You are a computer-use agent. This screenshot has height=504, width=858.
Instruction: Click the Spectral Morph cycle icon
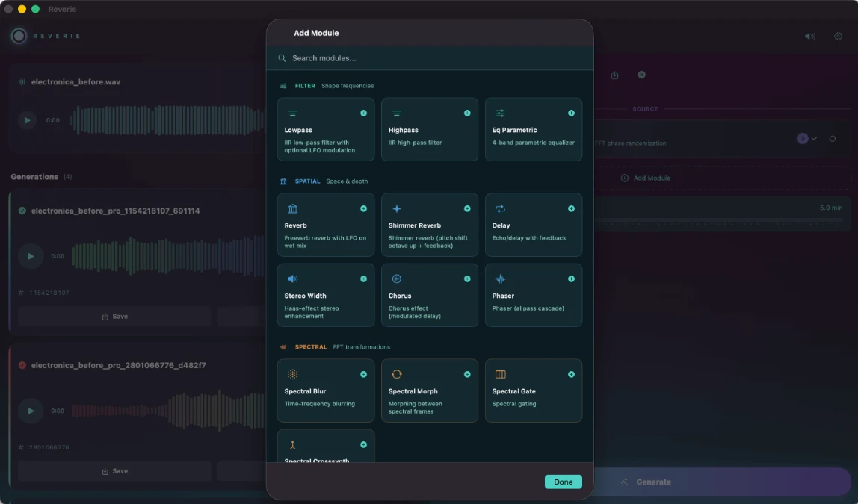click(397, 374)
